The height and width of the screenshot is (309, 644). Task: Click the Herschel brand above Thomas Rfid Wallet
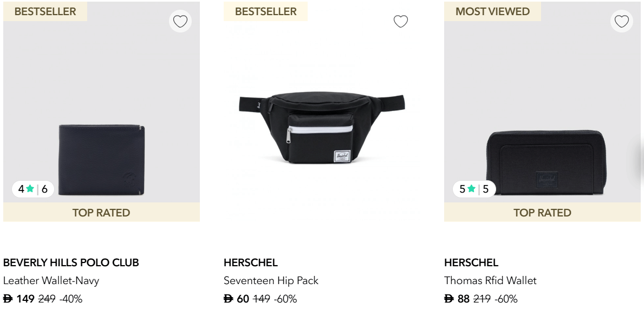(471, 262)
